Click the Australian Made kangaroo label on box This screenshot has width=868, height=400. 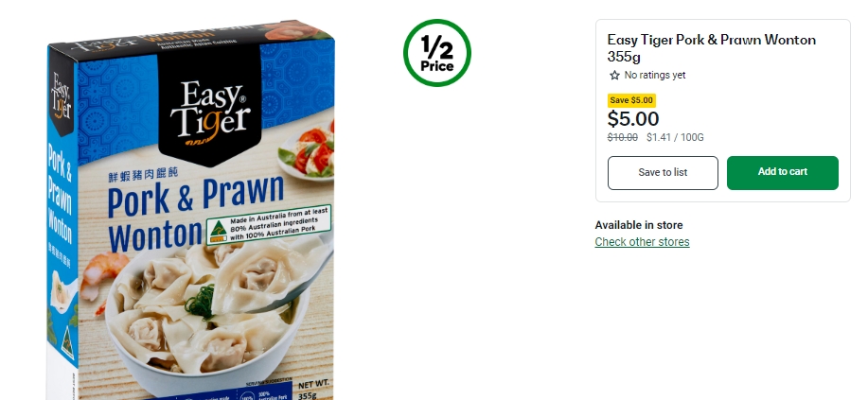pos(269,225)
